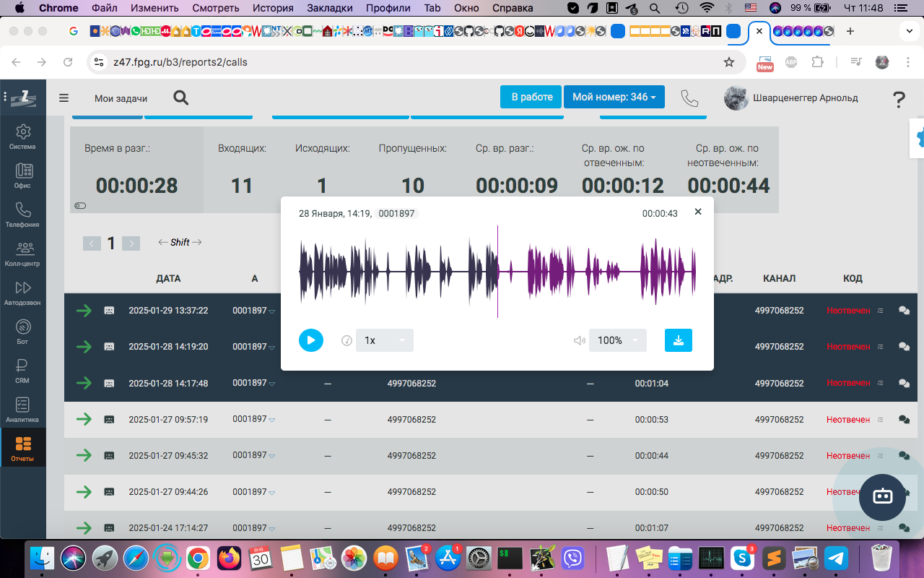Toggle the hamburger menu in header

64,98
